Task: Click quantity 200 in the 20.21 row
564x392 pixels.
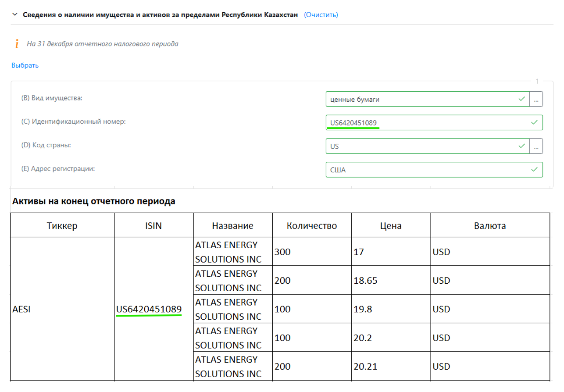Action: click(312, 366)
